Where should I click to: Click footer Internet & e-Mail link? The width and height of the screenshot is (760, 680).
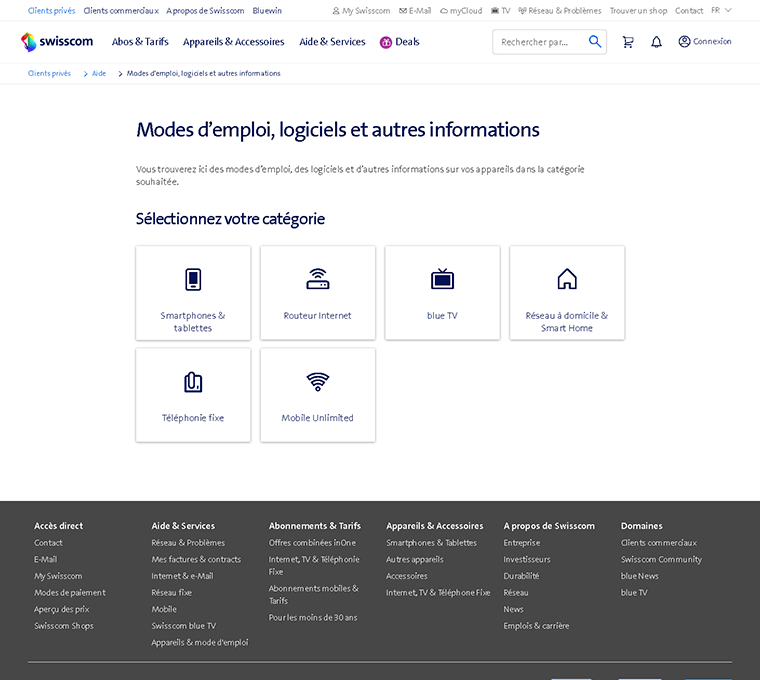tap(182, 576)
